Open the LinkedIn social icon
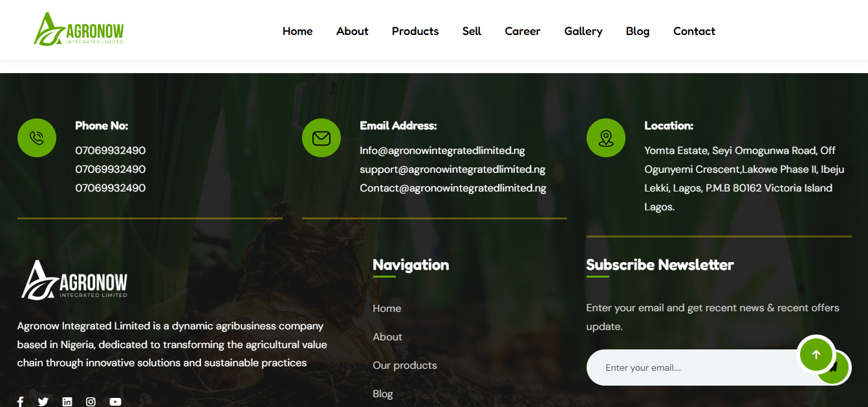The width and height of the screenshot is (868, 407). click(67, 402)
